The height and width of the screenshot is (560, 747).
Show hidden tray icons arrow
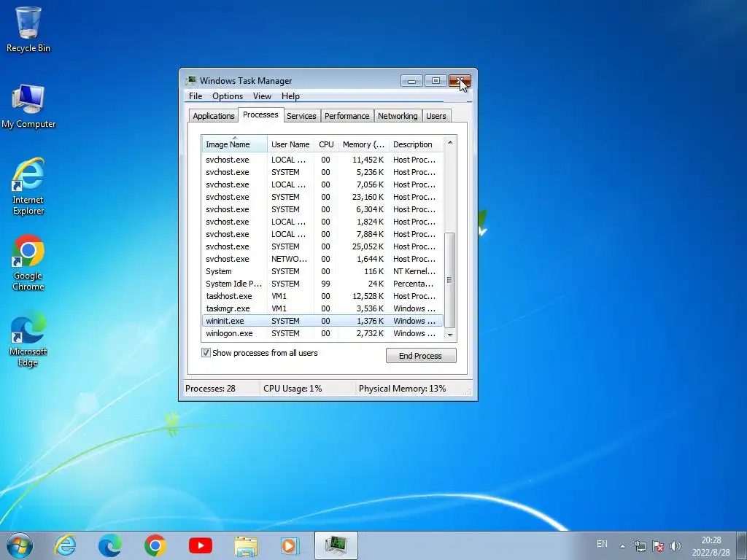point(622,546)
